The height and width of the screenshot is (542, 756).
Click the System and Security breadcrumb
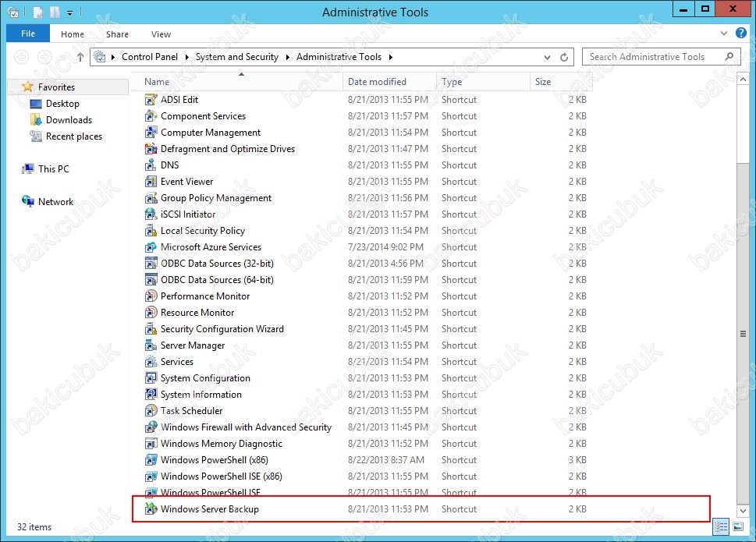(236, 57)
